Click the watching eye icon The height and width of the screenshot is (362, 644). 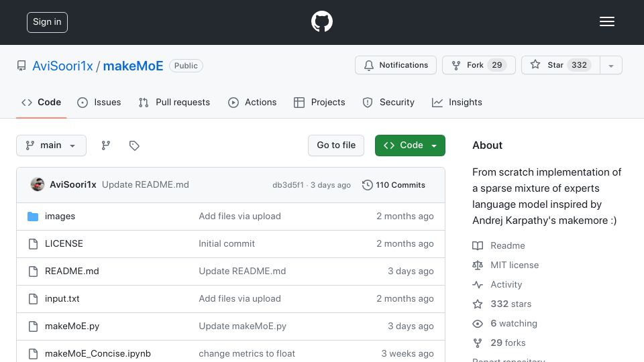click(478, 324)
